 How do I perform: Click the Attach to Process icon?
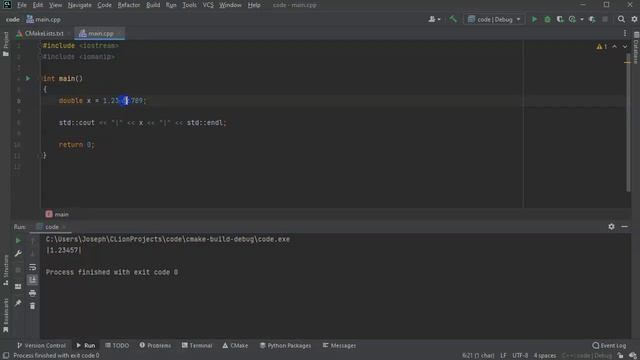pos(592,19)
